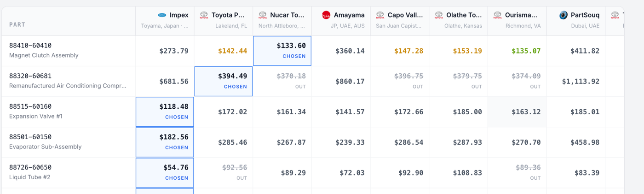Click the Toyota logo beside Nucar To...

263,15
